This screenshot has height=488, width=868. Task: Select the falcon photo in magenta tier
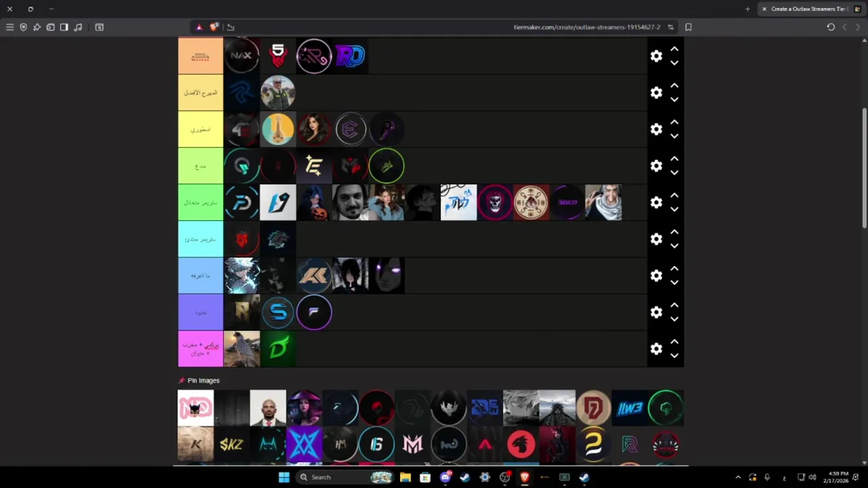click(x=241, y=349)
